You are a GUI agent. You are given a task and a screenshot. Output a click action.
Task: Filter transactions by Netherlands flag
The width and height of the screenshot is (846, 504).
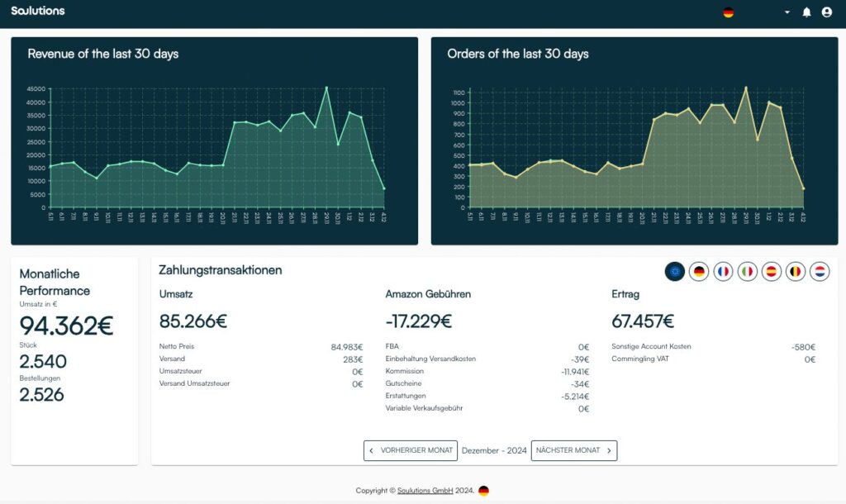(x=820, y=271)
